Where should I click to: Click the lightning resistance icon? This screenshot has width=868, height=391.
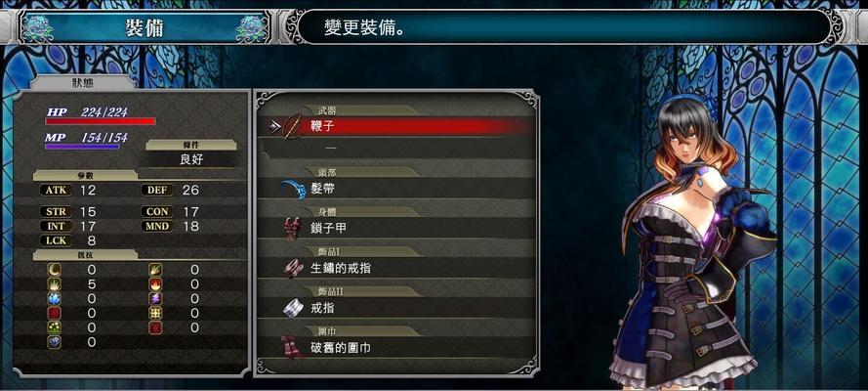(155, 298)
